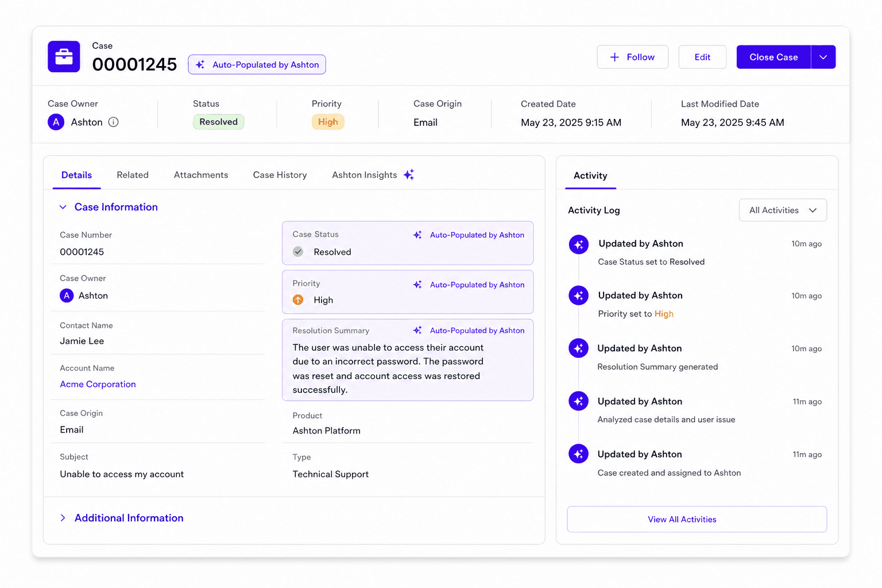Click subject Unable to access my account

(x=122, y=474)
